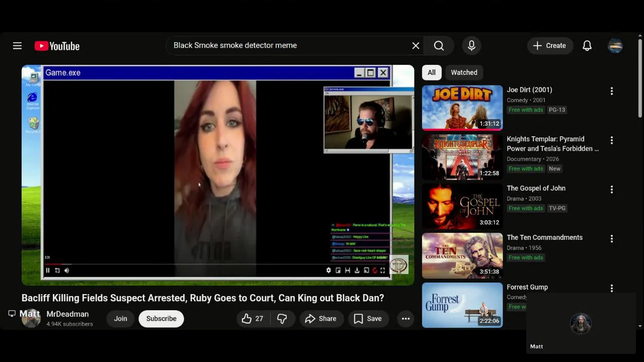
Task: Click the MrDeadman channel name
Action: tap(67, 314)
